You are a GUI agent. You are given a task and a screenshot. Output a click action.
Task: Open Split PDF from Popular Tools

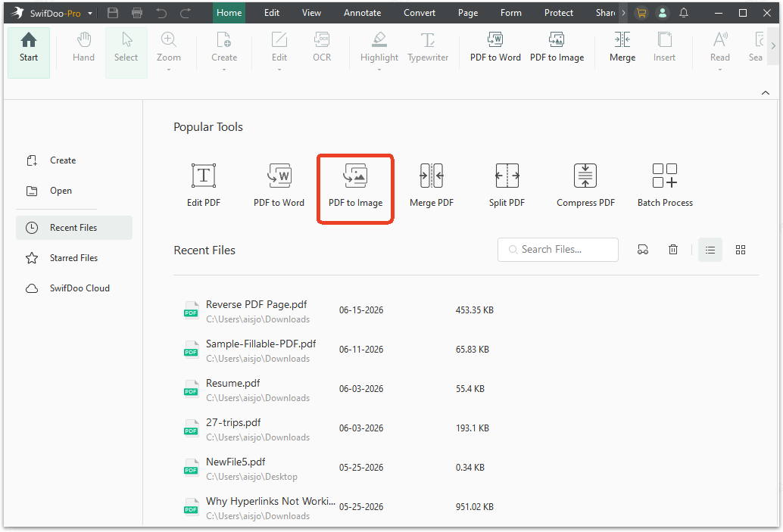(507, 185)
